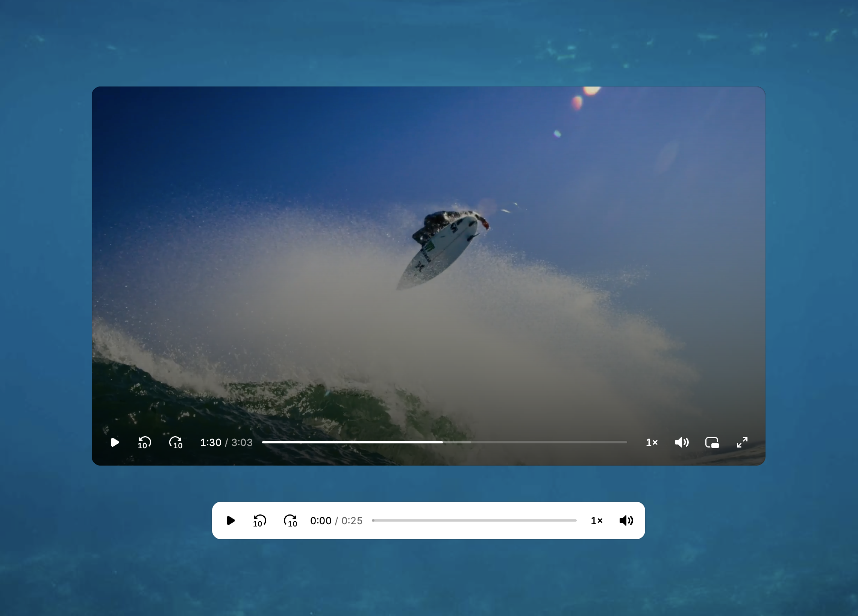Skip the audio clip forward 10 seconds

pos(290,520)
